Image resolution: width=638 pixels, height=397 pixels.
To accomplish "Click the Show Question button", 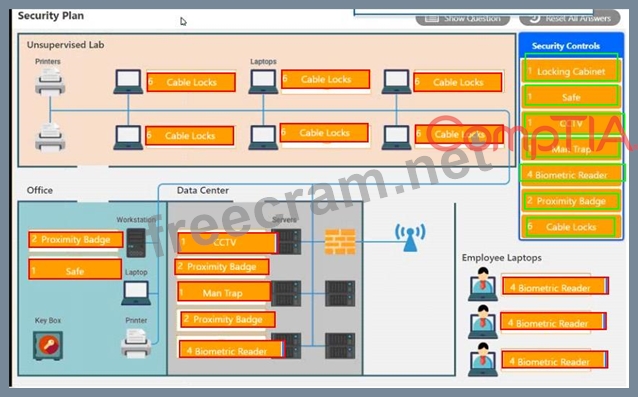I will point(463,18).
